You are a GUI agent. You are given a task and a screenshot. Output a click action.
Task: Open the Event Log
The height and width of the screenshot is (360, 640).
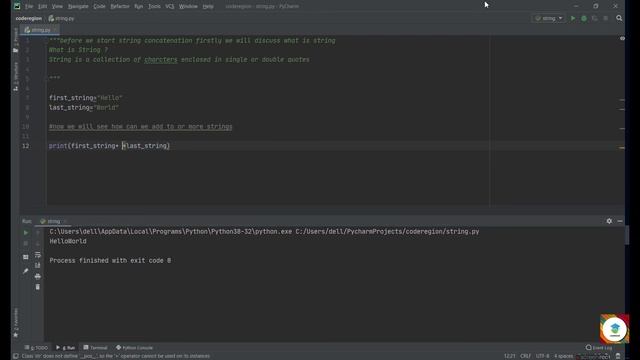coord(599,348)
